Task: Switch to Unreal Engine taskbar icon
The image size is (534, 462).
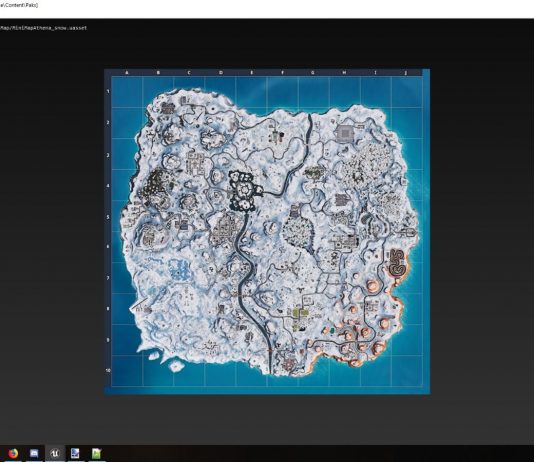Action: pyautogui.click(x=55, y=453)
